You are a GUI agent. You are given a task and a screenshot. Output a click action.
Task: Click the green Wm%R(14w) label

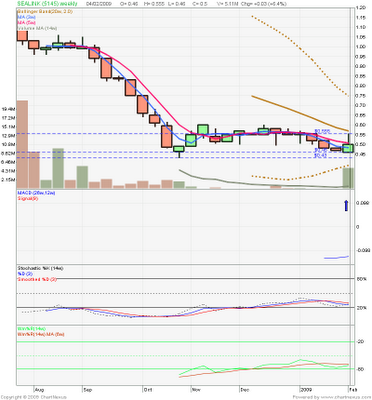tap(32, 329)
